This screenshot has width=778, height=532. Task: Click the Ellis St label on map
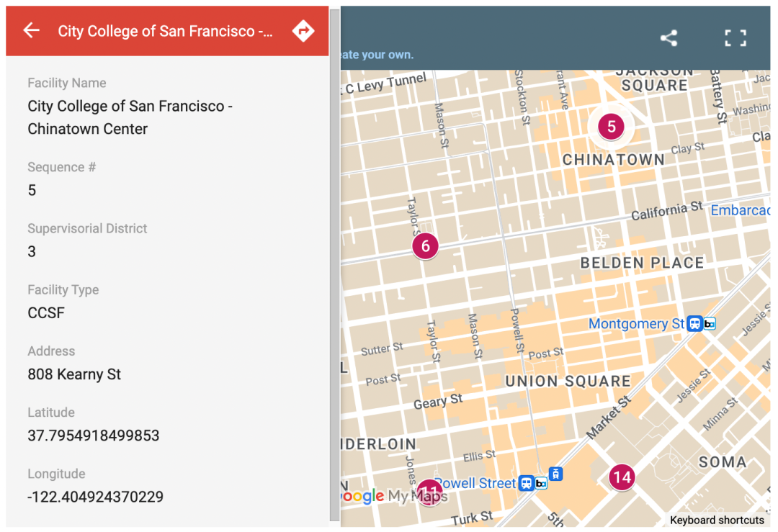point(479,456)
